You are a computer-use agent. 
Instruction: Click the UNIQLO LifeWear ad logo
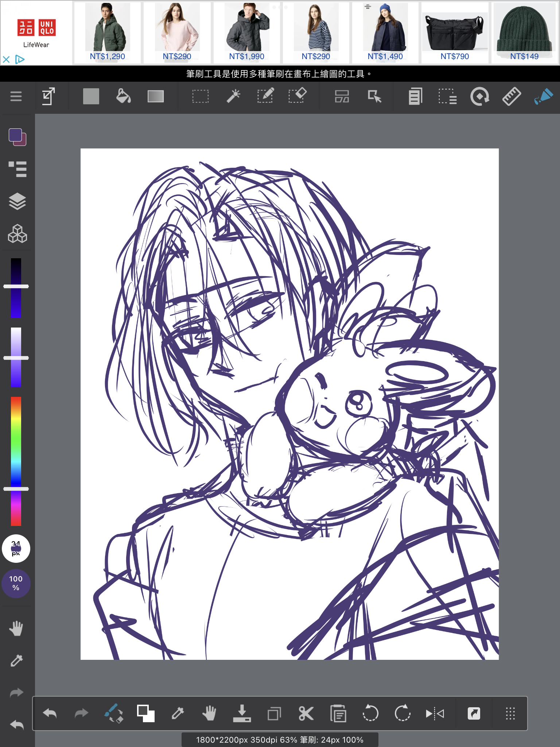point(36,33)
